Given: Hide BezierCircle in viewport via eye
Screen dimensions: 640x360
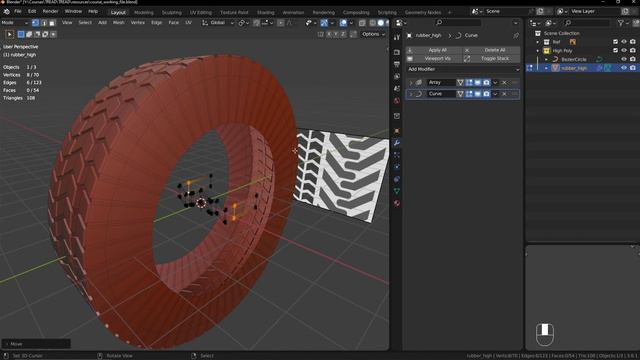Looking at the screenshot, I should click(624, 59).
